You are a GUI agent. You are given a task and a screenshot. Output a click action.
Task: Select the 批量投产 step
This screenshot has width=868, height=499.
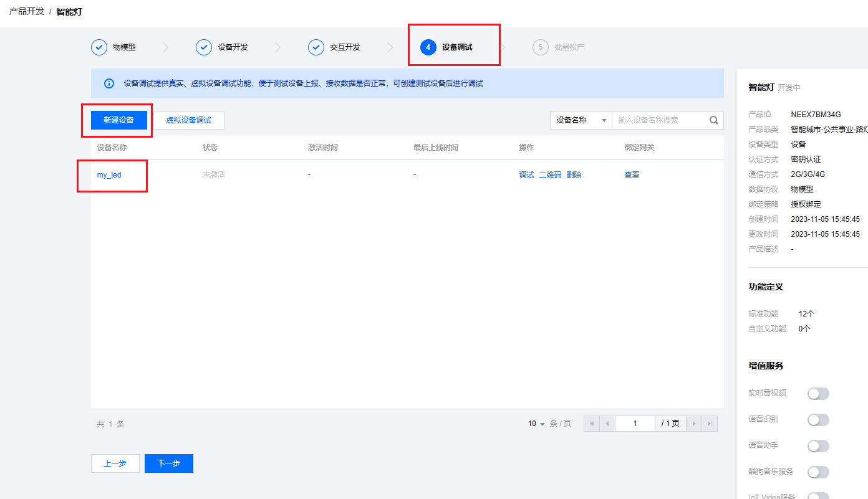pyautogui.click(x=569, y=47)
